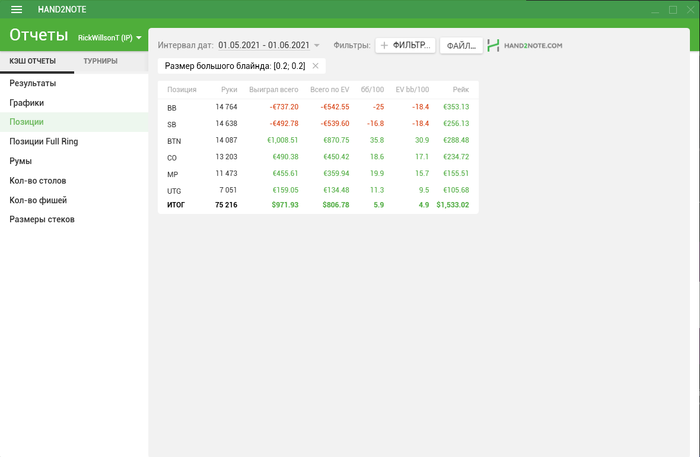
Task: Click MP bb/100 value 19.9
Action: coord(377,173)
